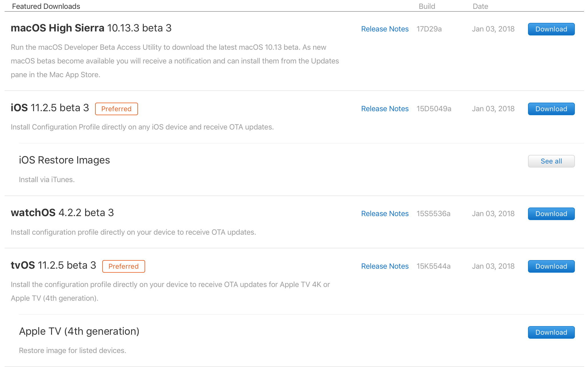The width and height of the screenshot is (588, 367).
Task: Select the iOS 11.2.5 beta 3 title
Action: click(50, 108)
